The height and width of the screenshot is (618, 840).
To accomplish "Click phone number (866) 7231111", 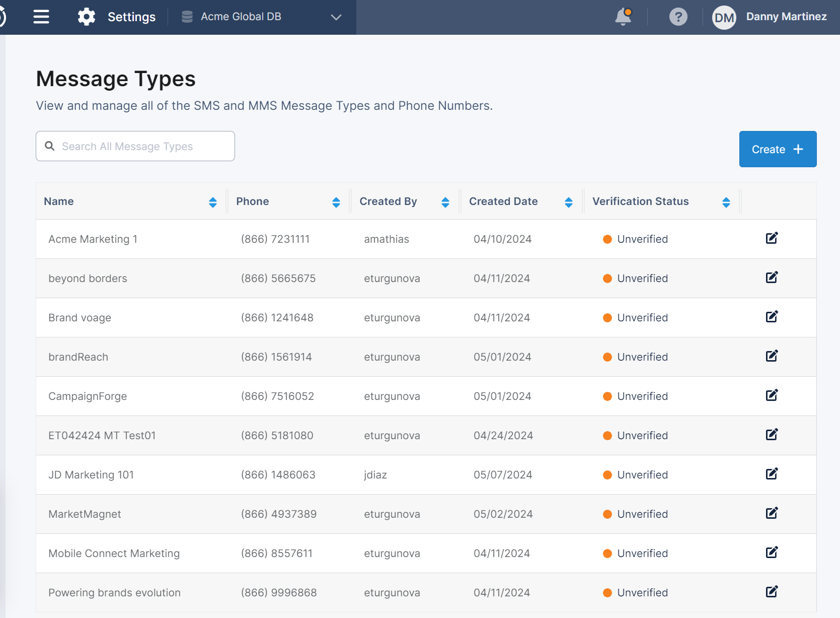I will tap(275, 239).
